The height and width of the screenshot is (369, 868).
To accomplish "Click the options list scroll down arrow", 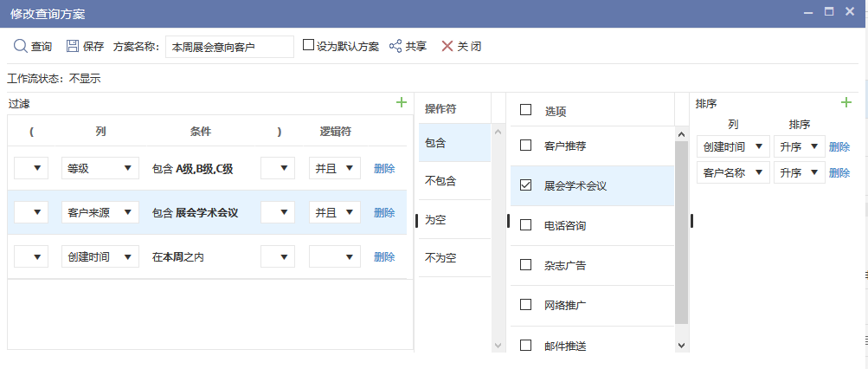I will point(681,345).
